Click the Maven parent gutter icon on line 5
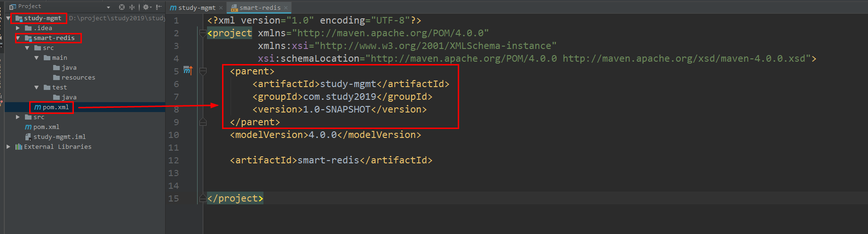Viewport: 868px width, 234px height. click(188, 71)
